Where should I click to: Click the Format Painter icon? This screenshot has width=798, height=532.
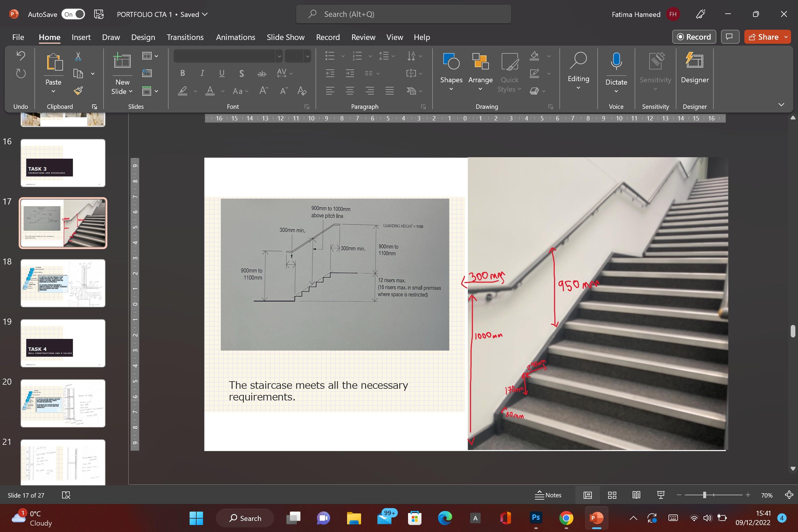pyautogui.click(x=78, y=91)
